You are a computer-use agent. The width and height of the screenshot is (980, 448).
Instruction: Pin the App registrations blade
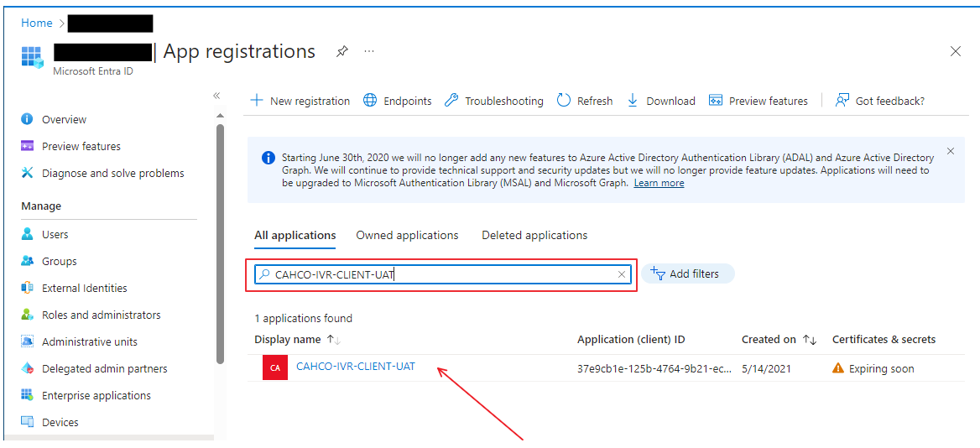click(341, 52)
